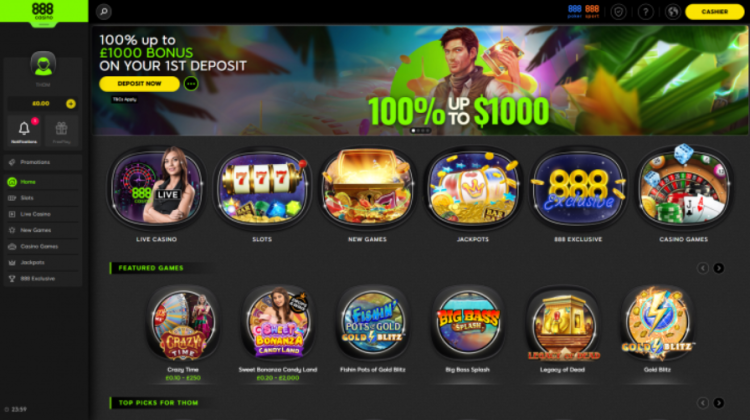Open the Notifications bell
Viewport: 750px width, 420px height.
pos(24,130)
